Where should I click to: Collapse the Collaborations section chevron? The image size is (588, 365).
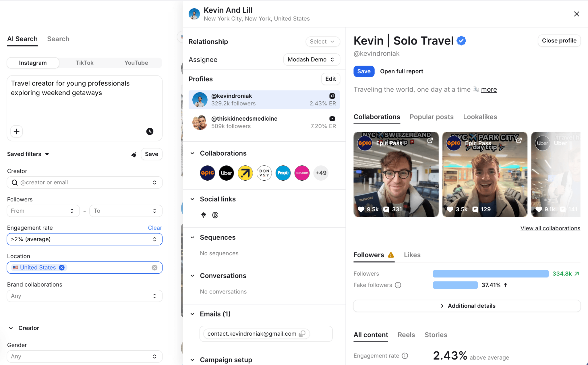(x=192, y=153)
